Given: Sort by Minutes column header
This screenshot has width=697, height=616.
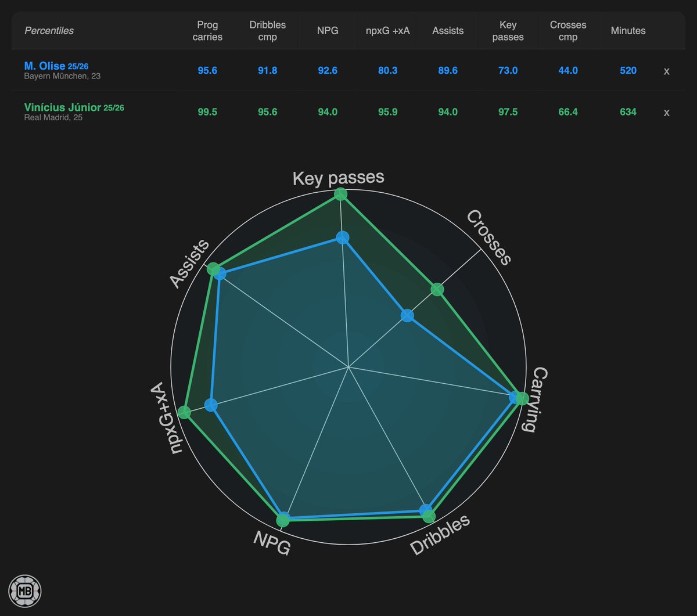Looking at the screenshot, I should [628, 31].
